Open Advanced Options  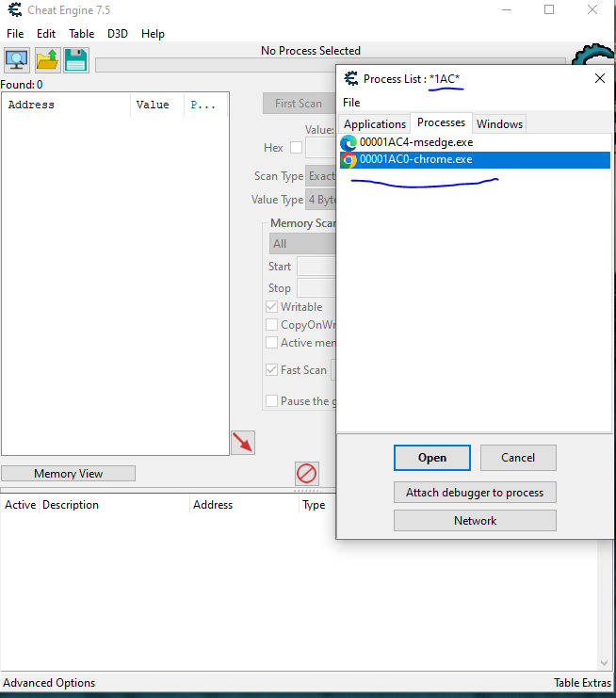click(x=49, y=683)
